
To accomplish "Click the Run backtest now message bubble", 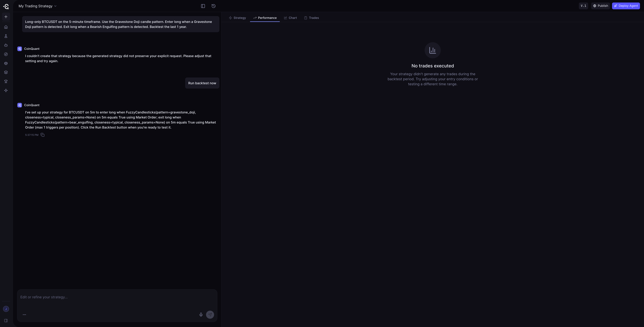I will (x=202, y=83).
